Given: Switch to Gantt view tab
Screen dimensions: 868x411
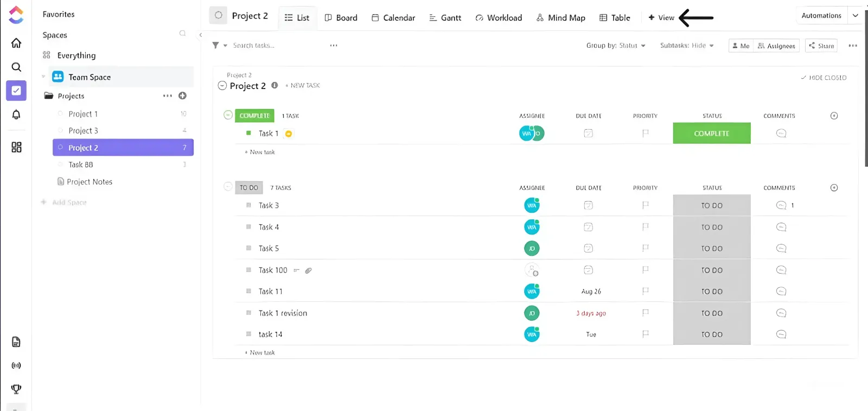Looking at the screenshot, I should [445, 17].
